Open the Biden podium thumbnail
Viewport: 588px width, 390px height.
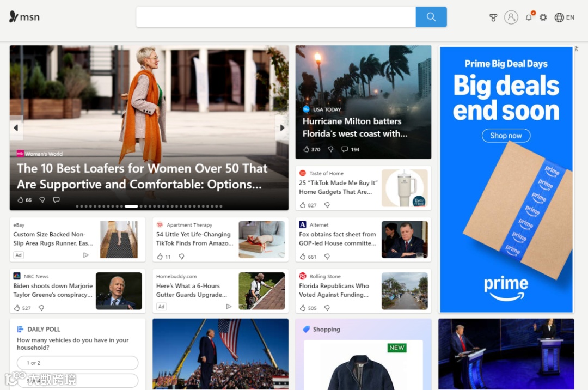pyautogui.click(x=119, y=291)
